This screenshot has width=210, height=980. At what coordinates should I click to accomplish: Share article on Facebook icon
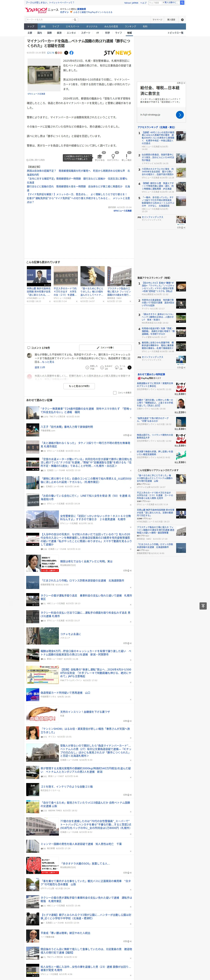click(x=71, y=53)
